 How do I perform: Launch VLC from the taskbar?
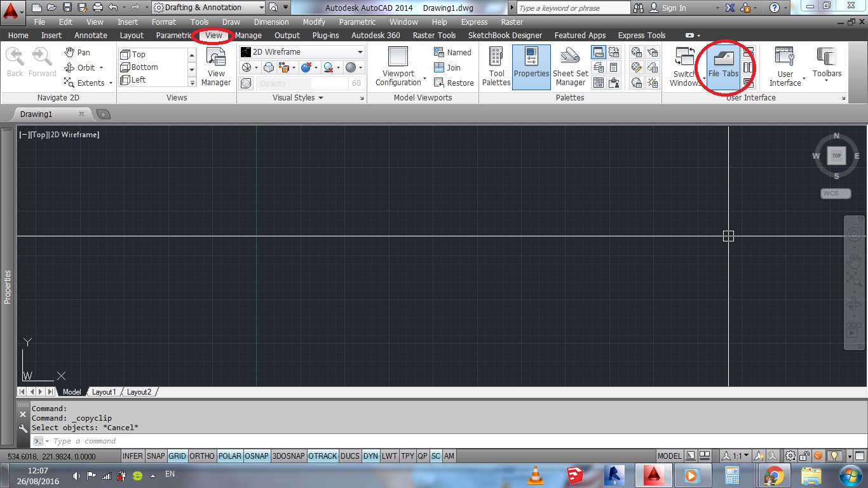(536, 475)
